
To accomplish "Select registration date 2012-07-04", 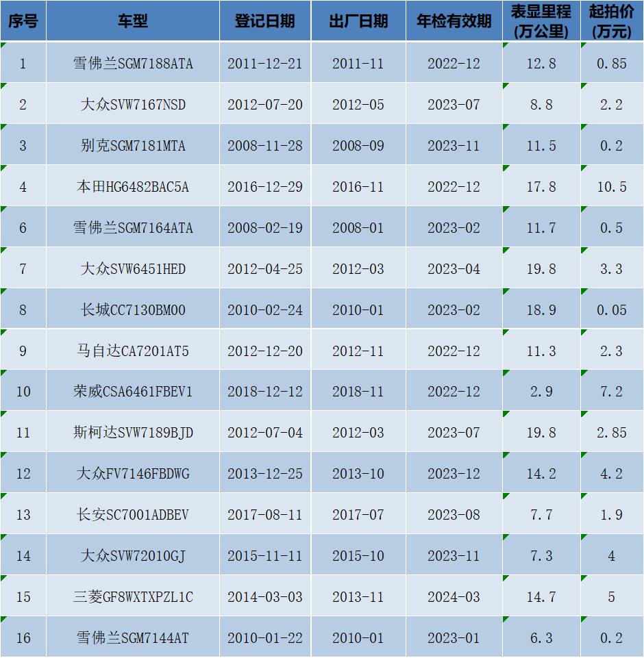I will coord(265,432).
